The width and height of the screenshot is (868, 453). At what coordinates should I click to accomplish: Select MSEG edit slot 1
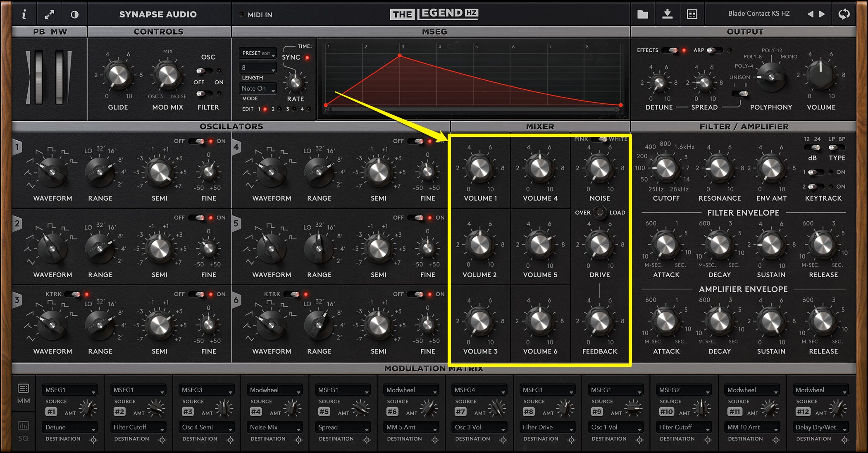point(265,109)
